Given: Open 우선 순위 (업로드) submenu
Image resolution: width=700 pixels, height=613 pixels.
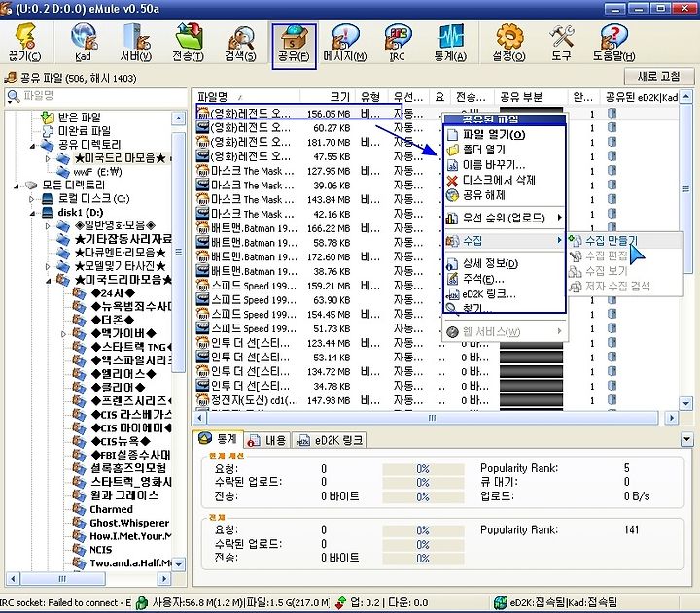Looking at the screenshot, I should coord(505,218).
